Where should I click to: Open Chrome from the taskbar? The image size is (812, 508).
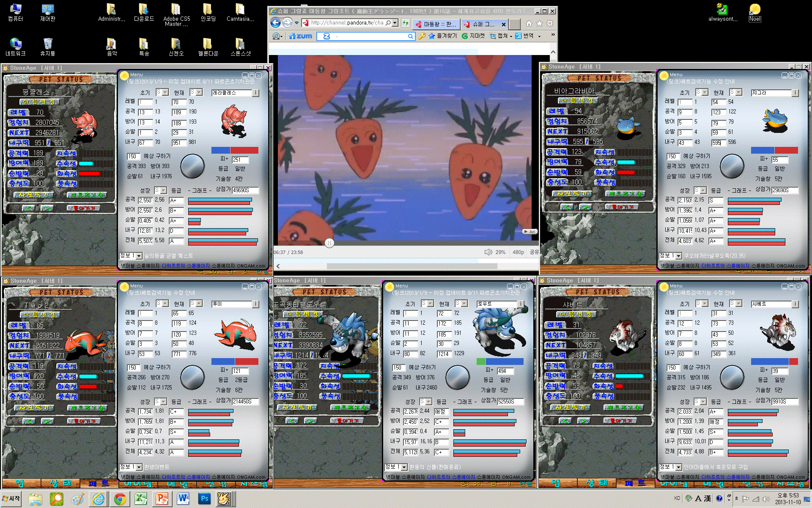[x=120, y=499]
